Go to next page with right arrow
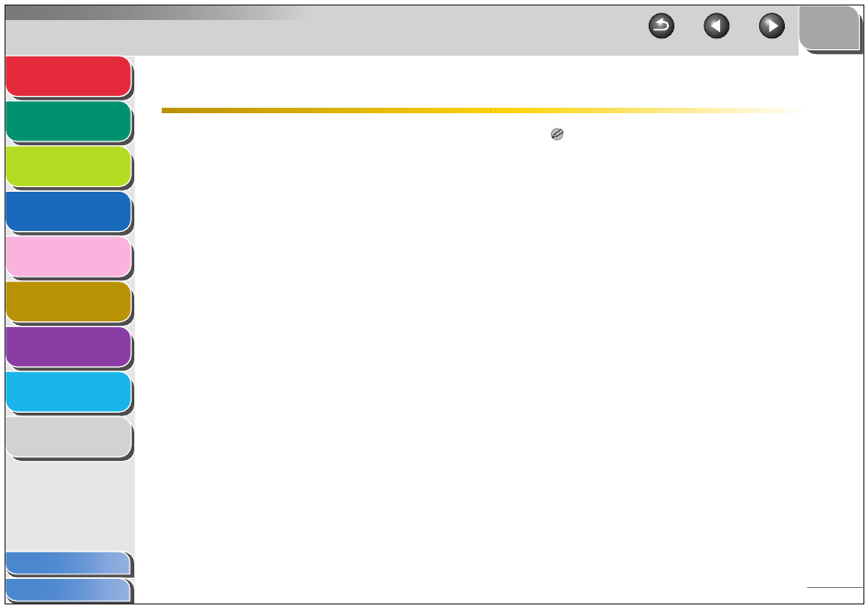The image size is (868, 609). 772,26
